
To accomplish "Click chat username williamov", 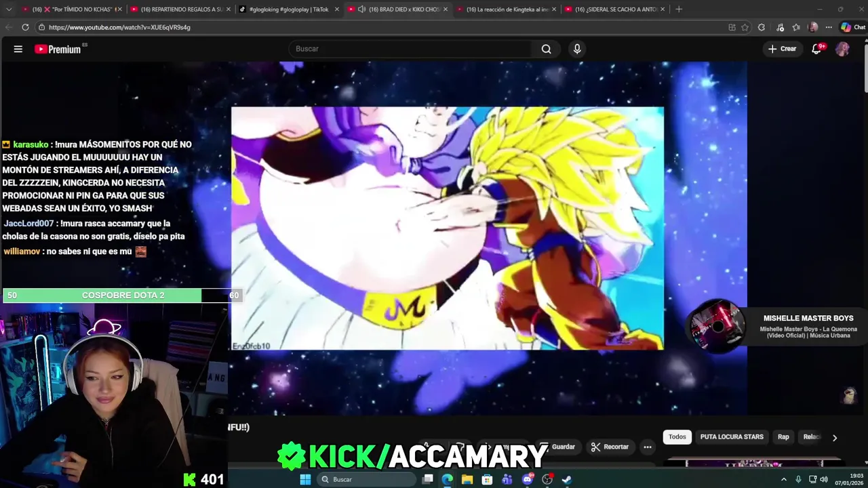I will click(x=22, y=251).
